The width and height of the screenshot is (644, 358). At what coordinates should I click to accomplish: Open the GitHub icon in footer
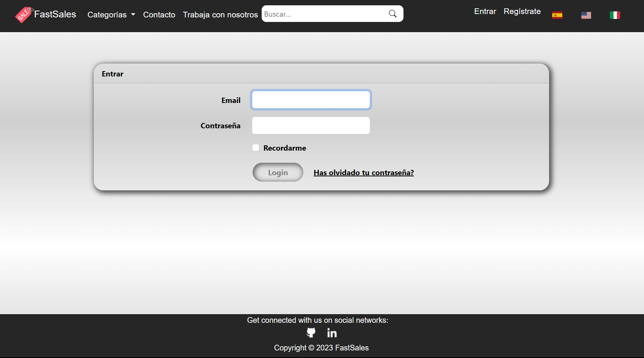(x=311, y=333)
